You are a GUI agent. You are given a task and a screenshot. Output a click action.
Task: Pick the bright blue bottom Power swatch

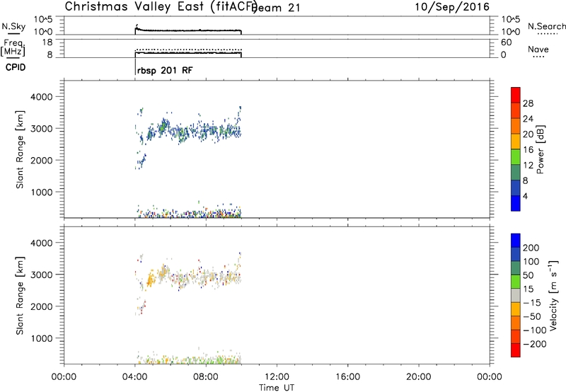(x=516, y=203)
